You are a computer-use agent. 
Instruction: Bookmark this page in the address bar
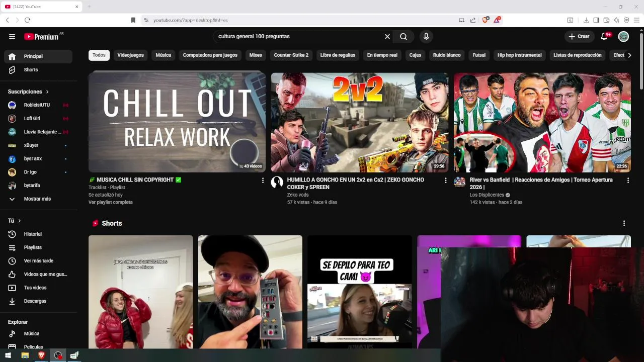point(133,20)
